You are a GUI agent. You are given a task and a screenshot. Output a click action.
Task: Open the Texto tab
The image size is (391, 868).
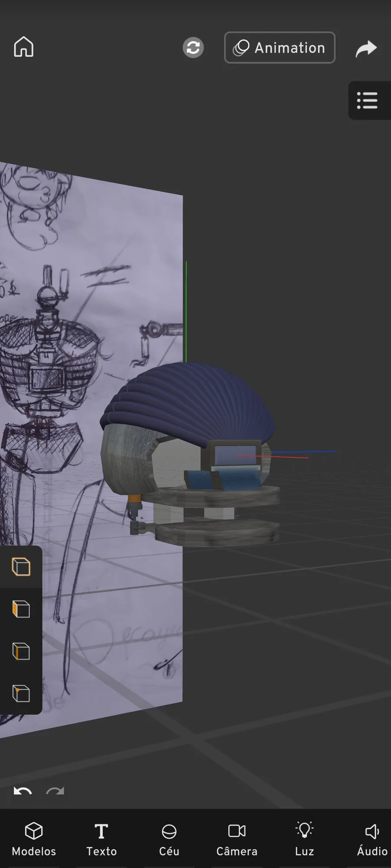[x=101, y=839]
